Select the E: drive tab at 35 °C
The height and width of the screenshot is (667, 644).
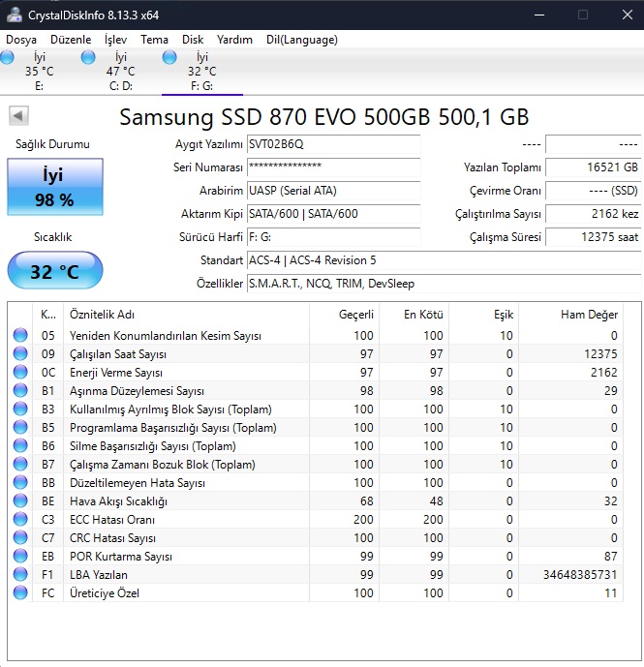pyautogui.click(x=39, y=71)
